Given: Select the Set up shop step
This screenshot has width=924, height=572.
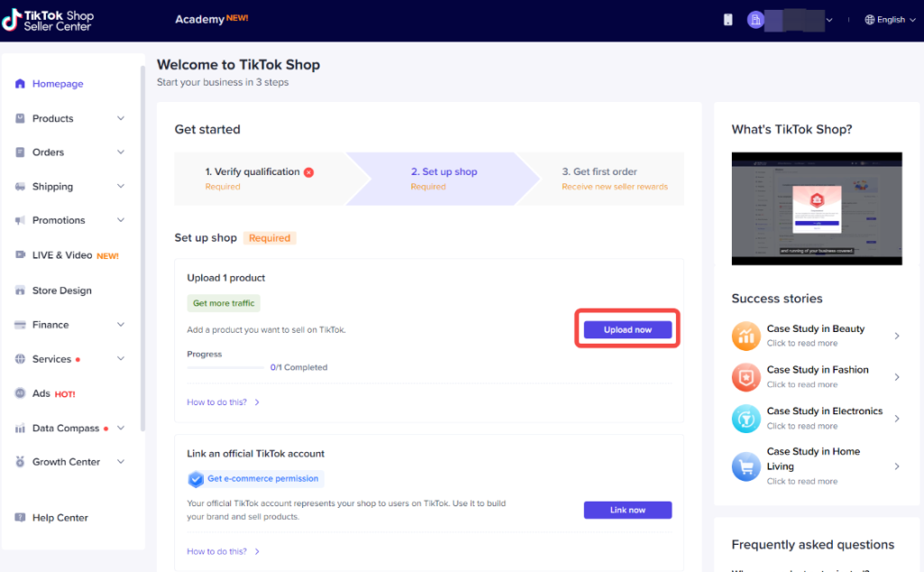Looking at the screenshot, I should [444, 179].
